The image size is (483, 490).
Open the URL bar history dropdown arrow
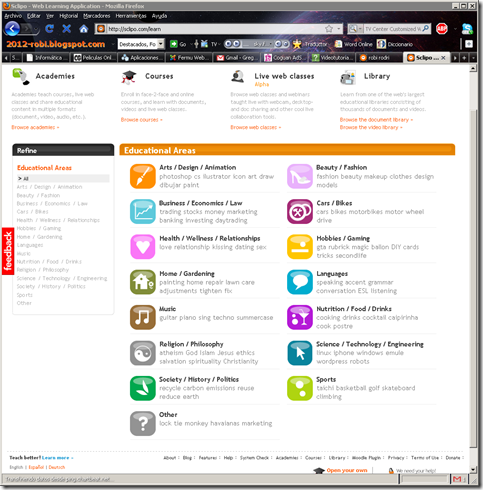(339, 29)
